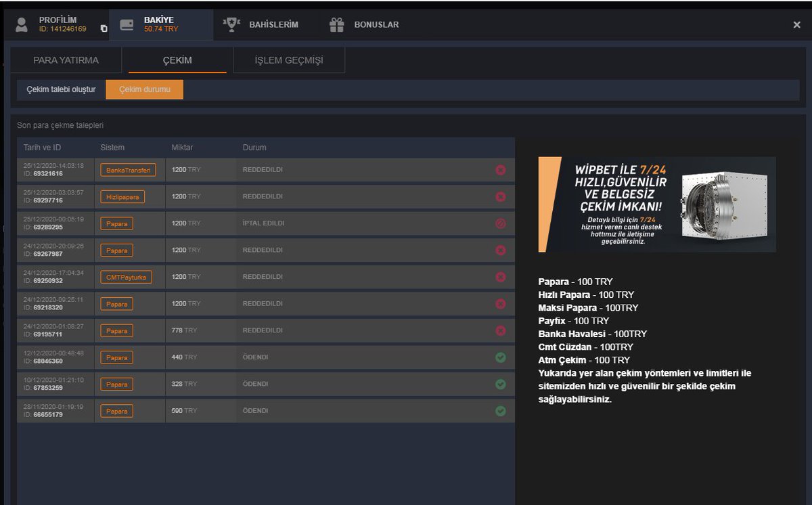This screenshot has width=812, height=505.
Task: Click the 50.74 TRY balance value
Action: click(161, 30)
